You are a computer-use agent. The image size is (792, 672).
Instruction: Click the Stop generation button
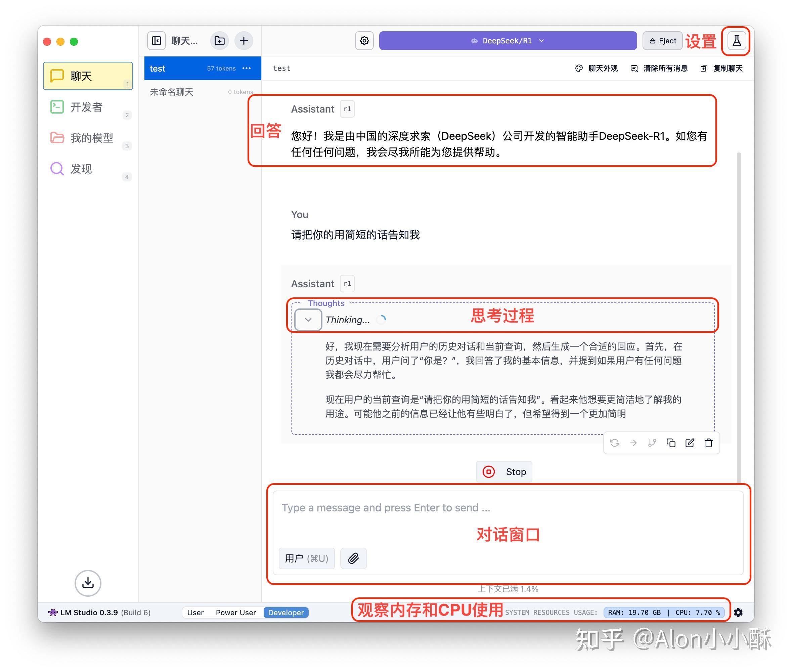pyautogui.click(x=504, y=472)
